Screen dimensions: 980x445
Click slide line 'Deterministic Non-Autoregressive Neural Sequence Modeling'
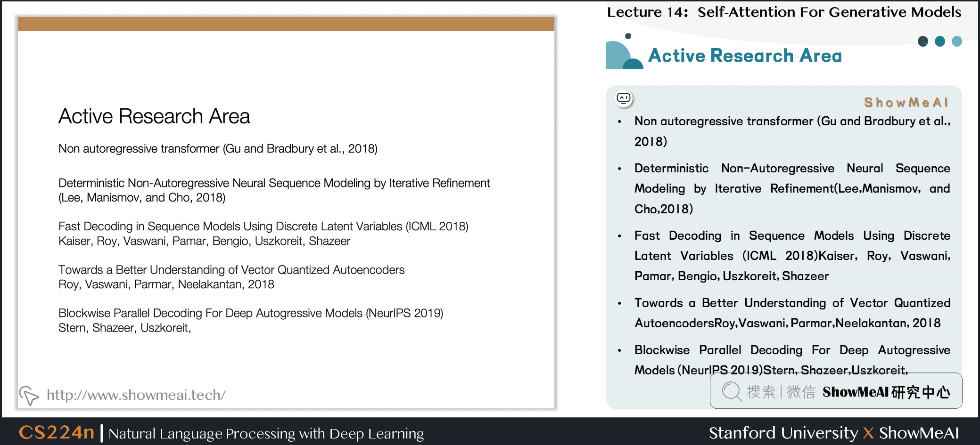274,183
